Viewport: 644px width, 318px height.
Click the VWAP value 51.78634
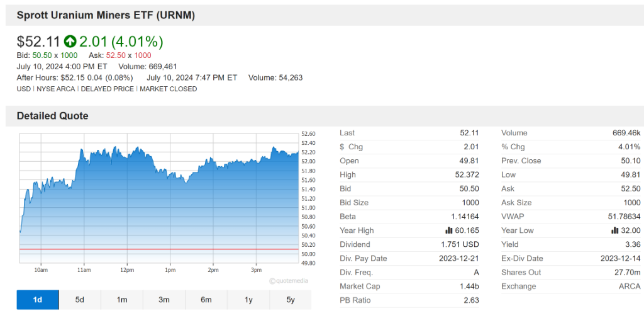point(623,217)
